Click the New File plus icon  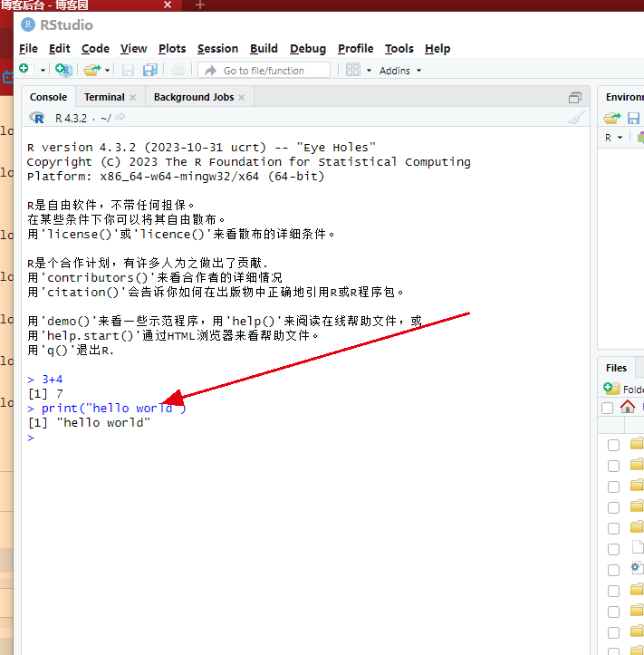tap(24, 70)
